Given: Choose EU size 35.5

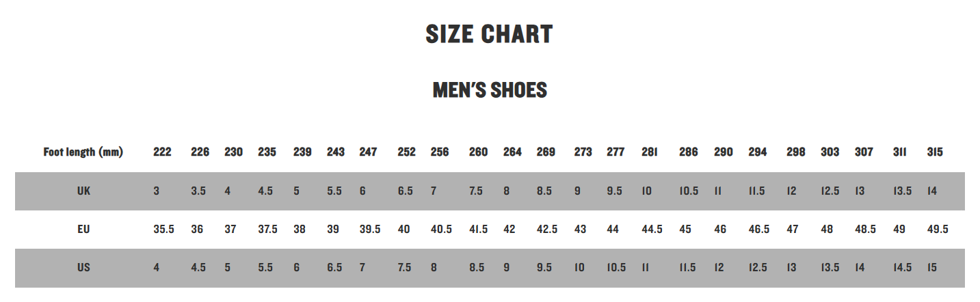Looking at the screenshot, I should point(163,230).
